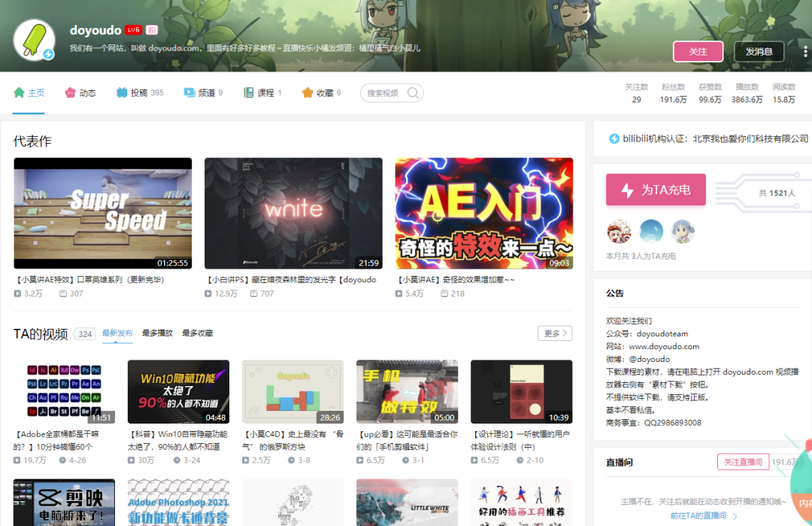Screen dimensions: 812x526
Task: Click the title 【科普】Win10自带隐藏功能
Action: tap(177, 440)
